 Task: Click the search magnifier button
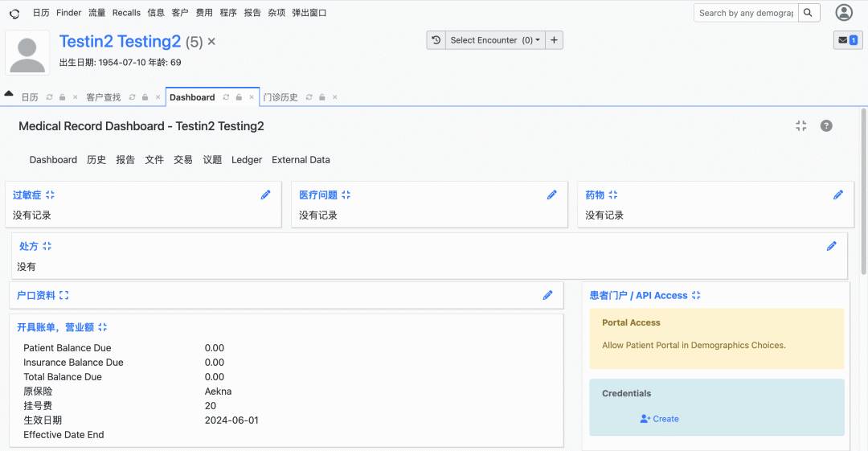809,13
